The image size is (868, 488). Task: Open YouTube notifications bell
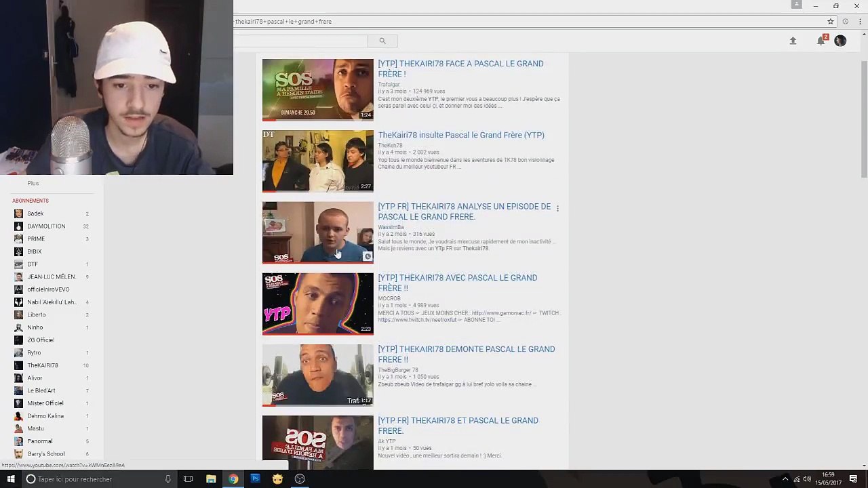pos(821,41)
